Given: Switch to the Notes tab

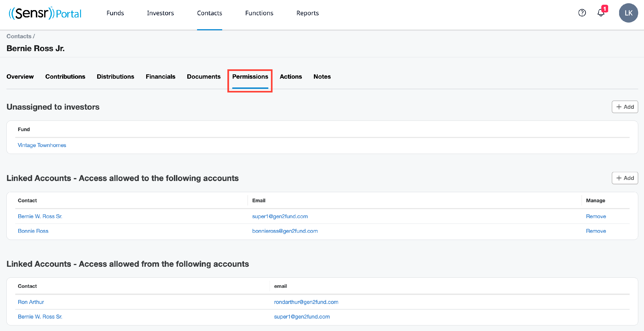Looking at the screenshot, I should [322, 77].
